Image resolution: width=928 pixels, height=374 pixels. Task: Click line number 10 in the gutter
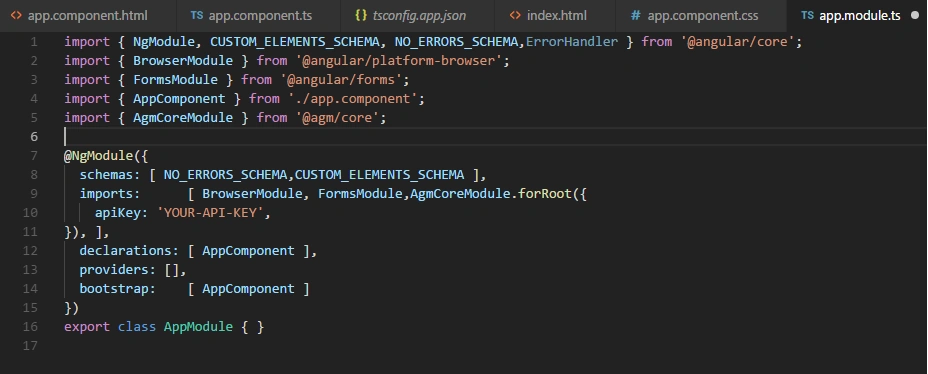click(x=30, y=212)
